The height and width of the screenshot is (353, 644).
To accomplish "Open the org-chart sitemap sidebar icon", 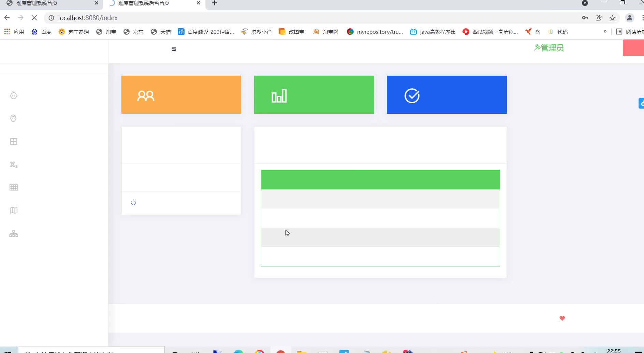I will click(14, 233).
